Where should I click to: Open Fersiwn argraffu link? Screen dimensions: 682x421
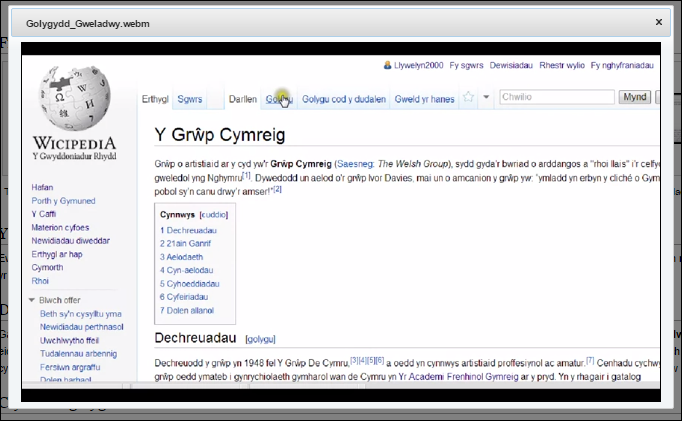(x=70, y=367)
